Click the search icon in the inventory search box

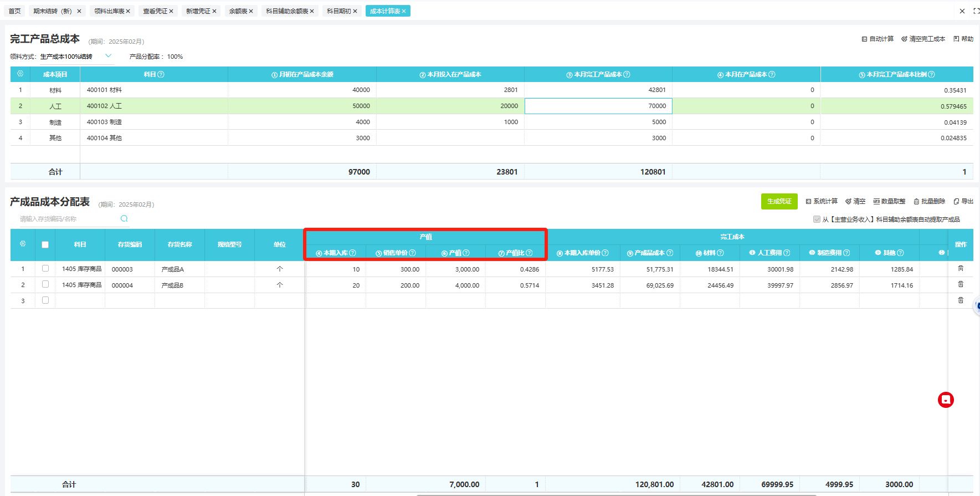pyautogui.click(x=124, y=219)
